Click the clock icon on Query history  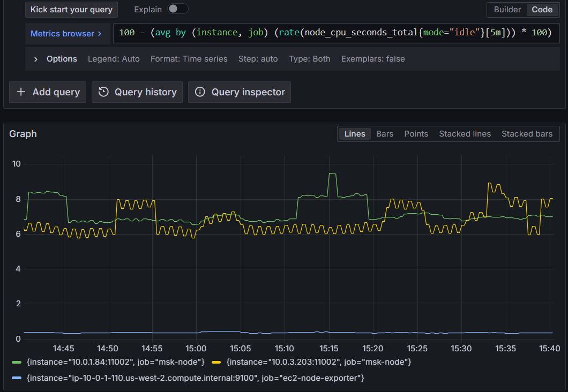[104, 92]
